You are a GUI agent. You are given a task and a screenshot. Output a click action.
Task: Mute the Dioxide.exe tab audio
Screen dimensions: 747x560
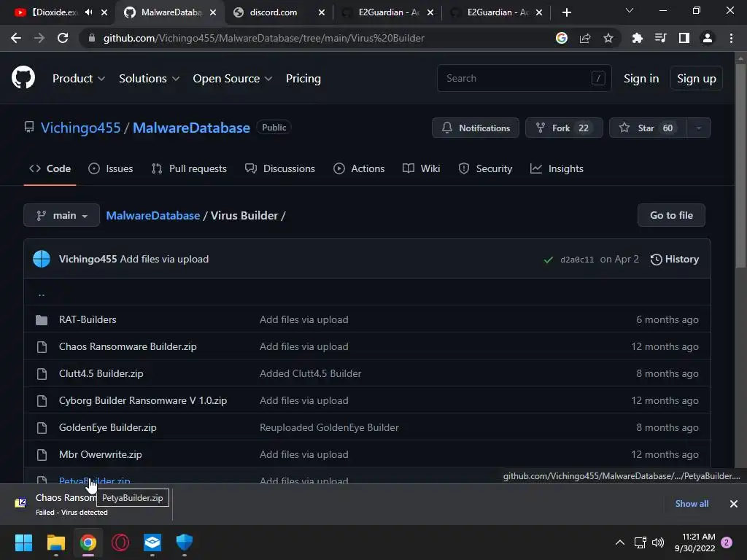(x=88, y=12)
